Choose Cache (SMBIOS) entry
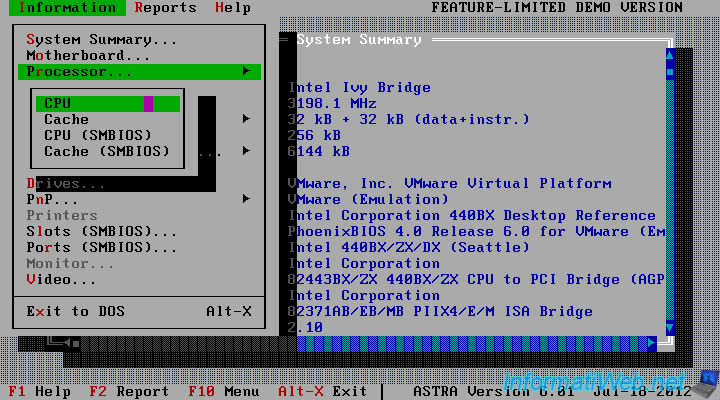Screen dimensions: 720x400 click(107, 152)
